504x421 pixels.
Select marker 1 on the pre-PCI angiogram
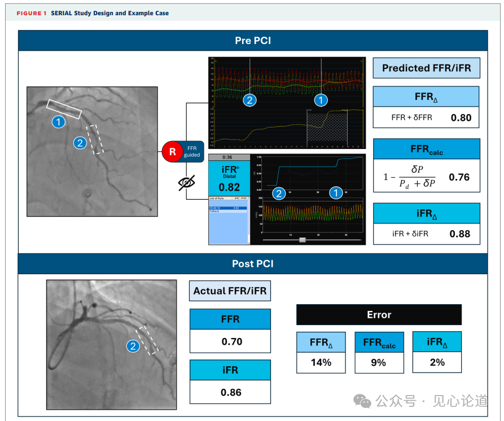coord(59,121)
